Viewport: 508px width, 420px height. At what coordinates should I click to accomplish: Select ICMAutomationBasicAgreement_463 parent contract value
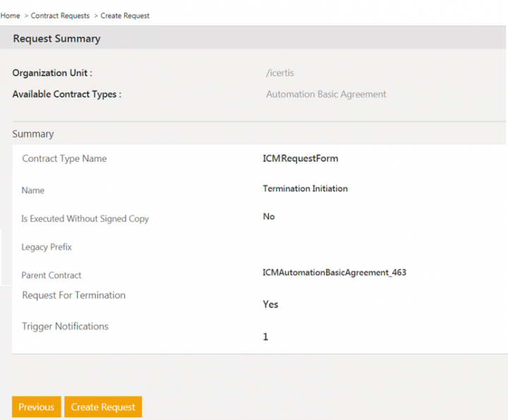click(334, 272)
